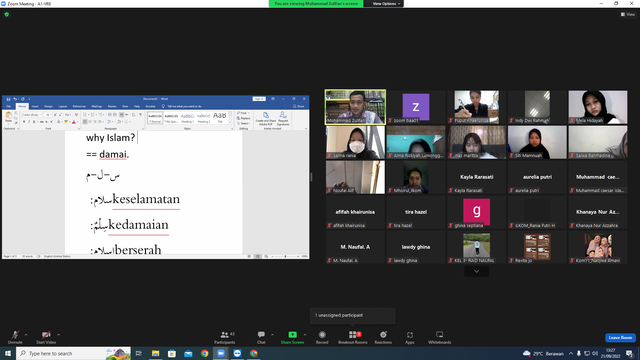The width and height of the screenshot is (640, 360).
Task: Open the View Options dropdown
Action: [x=386, y=4]
